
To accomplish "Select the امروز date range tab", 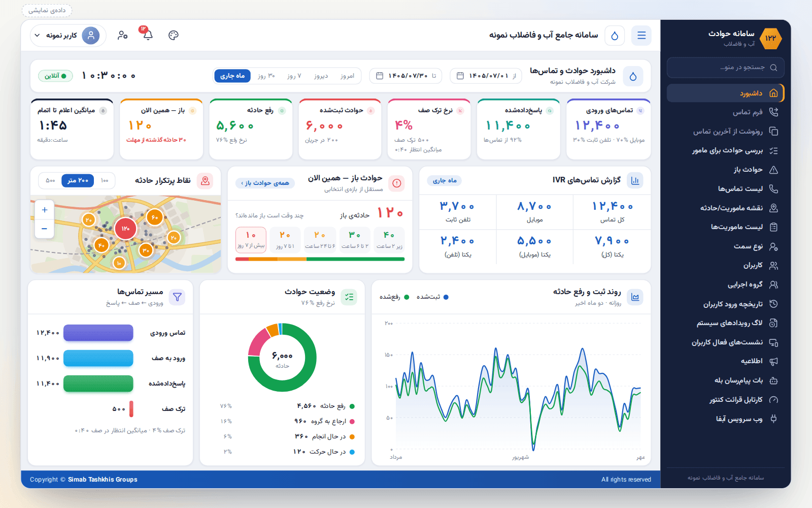I will coord(347,76).
